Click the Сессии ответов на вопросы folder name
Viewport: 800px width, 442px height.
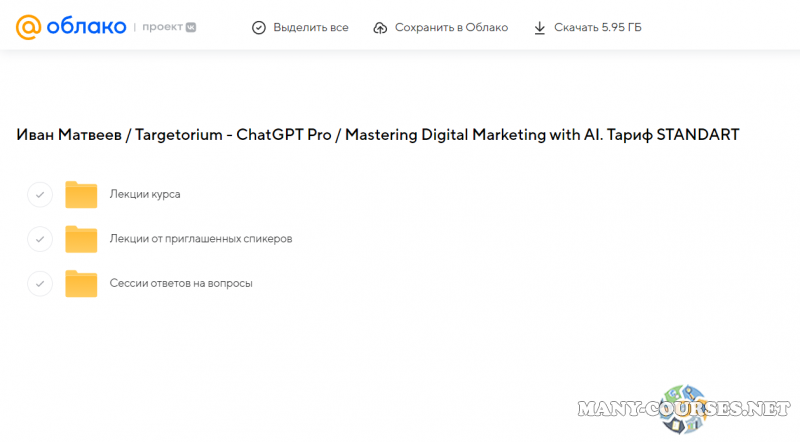[x=181, y=284]
